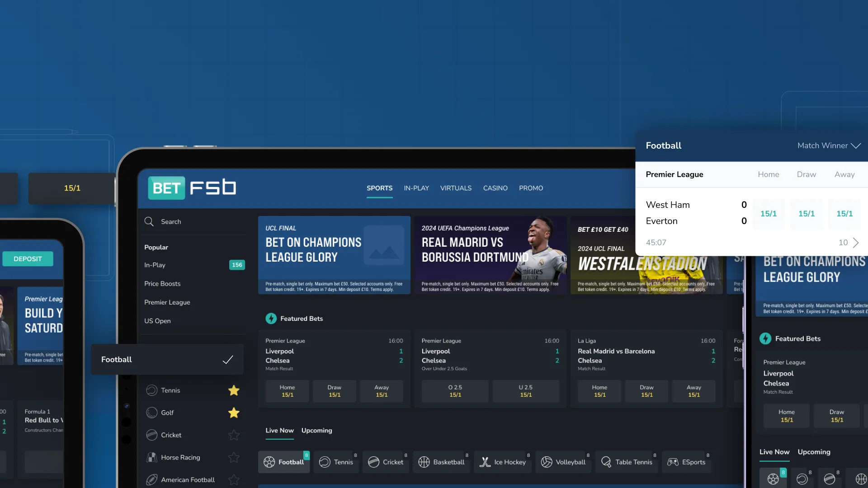868x488 pixels.
Task: Select Home 15/1 odds for Liverpool vs Chelsea
Action: [287, 391]
